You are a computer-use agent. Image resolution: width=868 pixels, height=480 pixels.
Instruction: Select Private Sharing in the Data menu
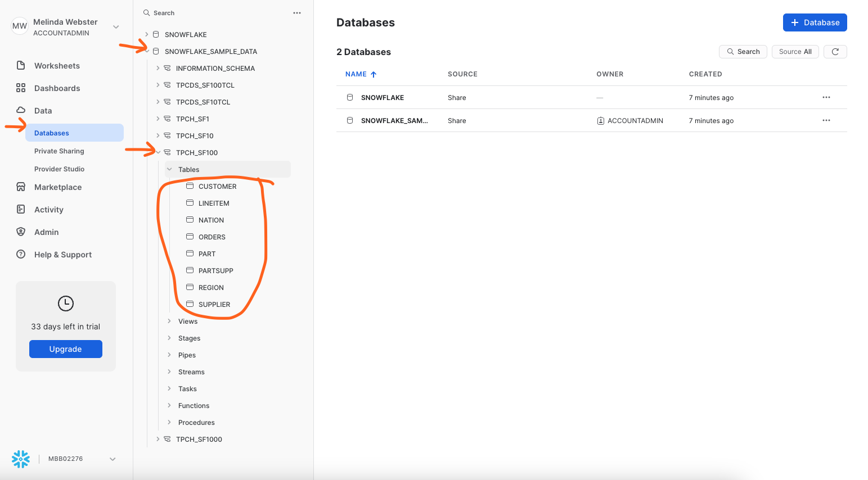[59, 151]
